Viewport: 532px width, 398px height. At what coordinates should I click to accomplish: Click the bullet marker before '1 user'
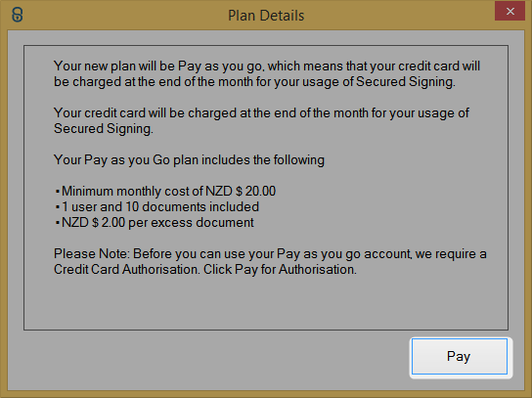[x=58, y=207]
